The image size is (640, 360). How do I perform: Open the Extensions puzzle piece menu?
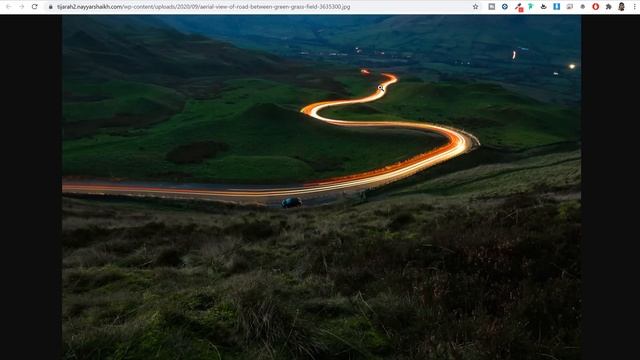[609, 7]
